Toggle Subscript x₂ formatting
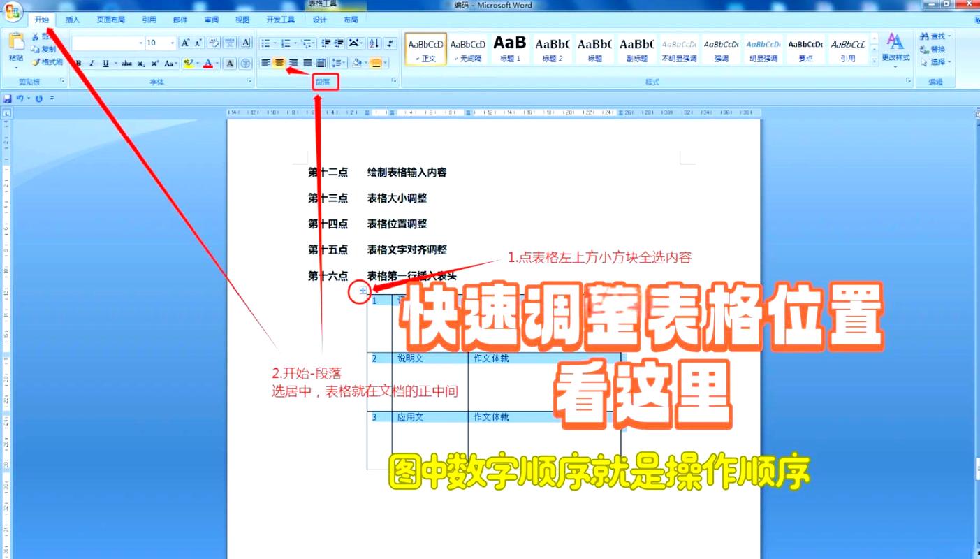This screenshot has height=559, width=980. coord(141,64)
